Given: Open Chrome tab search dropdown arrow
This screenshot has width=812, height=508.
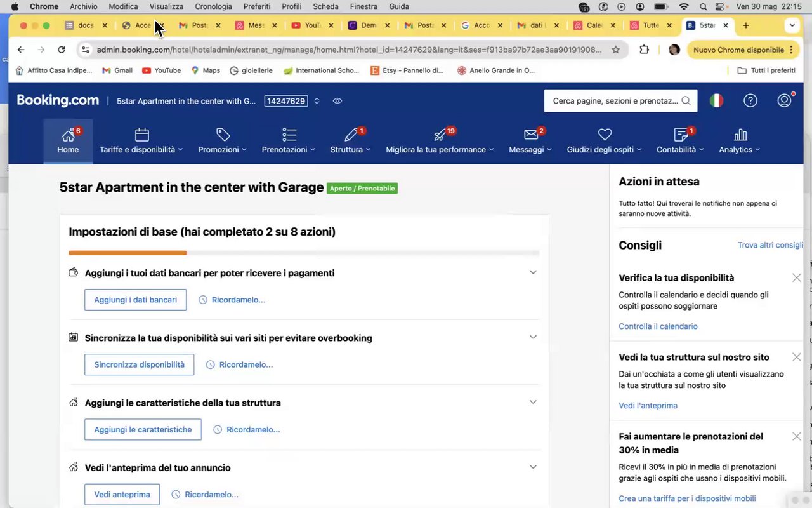Looking at the screenshot, I should point(792,25).
